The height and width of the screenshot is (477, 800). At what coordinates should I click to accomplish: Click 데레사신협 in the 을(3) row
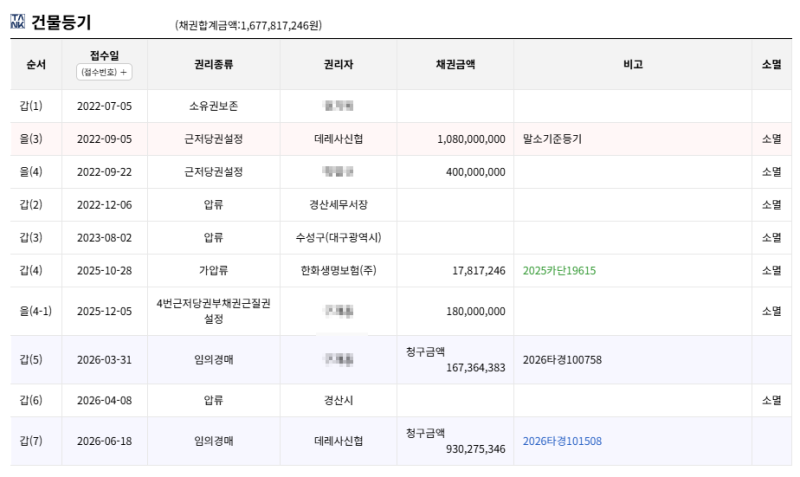coord(339,139)
